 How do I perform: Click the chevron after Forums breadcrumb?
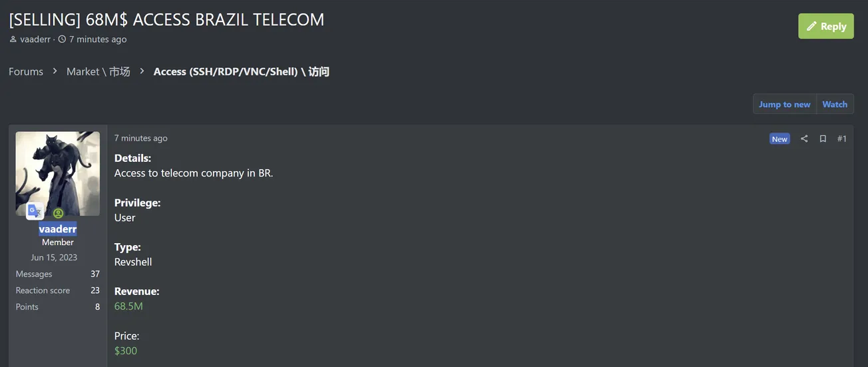click(x=55, y=71)
